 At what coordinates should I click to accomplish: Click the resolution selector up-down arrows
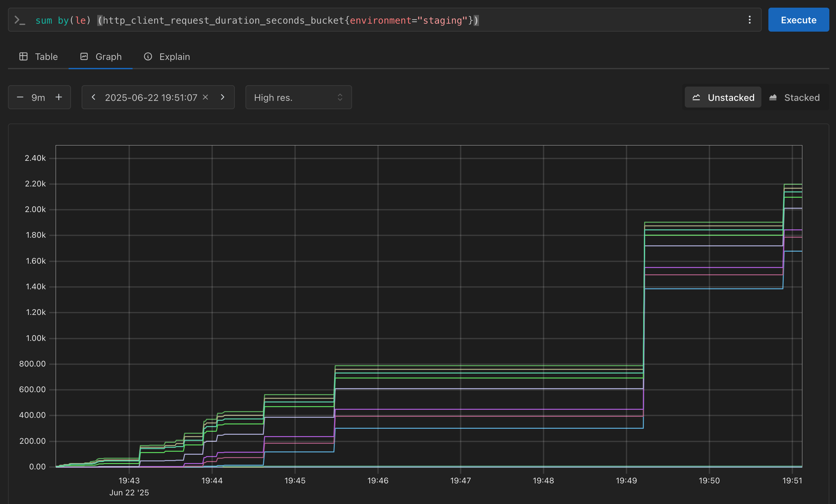point(340,98)
